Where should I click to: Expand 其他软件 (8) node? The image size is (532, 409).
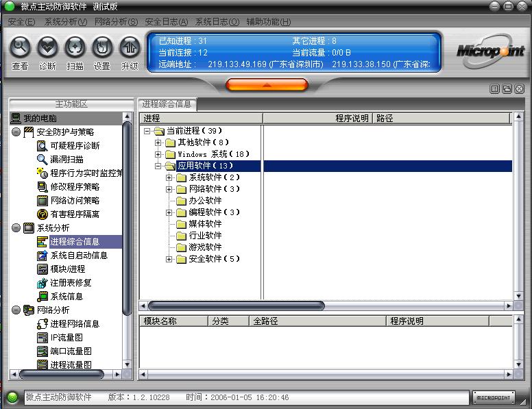coord(158,142)
